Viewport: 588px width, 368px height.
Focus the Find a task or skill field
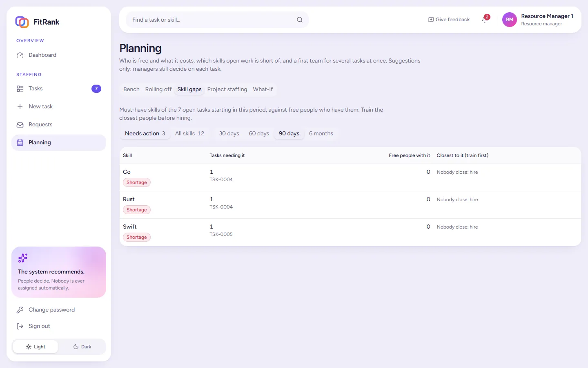(x=217, y=20)
